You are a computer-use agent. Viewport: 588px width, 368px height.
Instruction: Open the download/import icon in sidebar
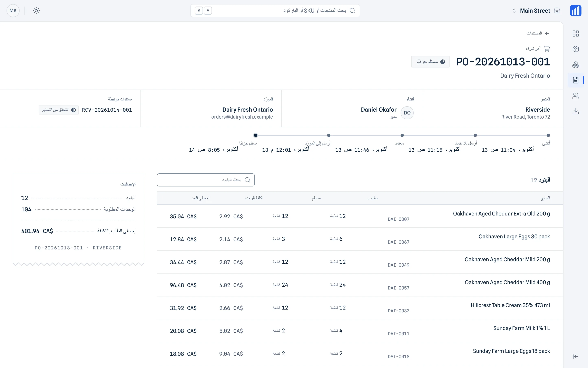tap(576, 111)
